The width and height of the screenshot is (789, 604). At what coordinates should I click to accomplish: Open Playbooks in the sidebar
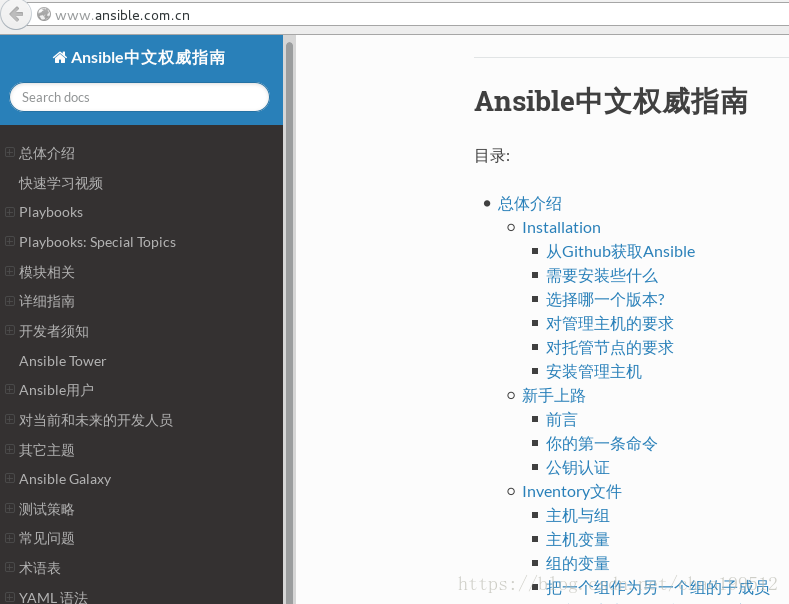[x=51, y=212]
